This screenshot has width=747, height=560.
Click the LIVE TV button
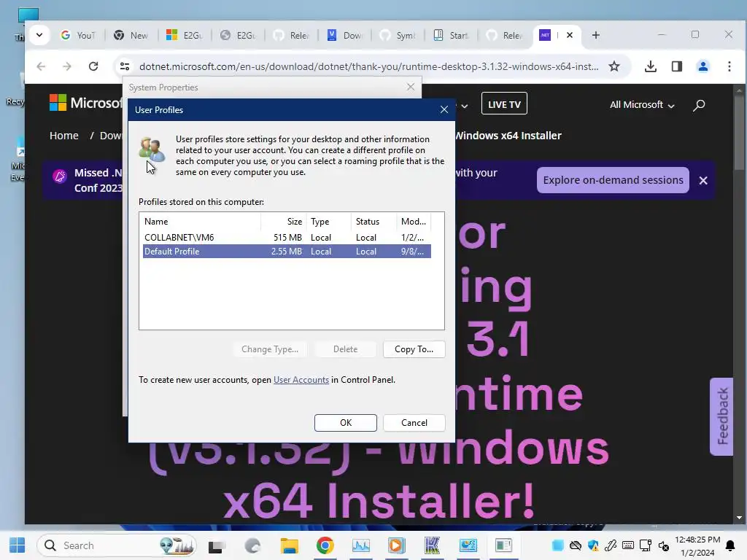tap(504, 104)
